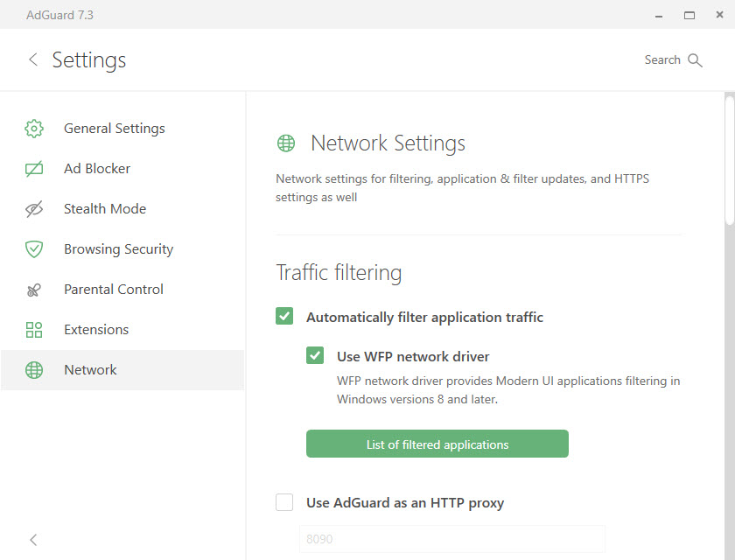Viewport: 735px width, 560px height.
Task: Close the AdGuard window
Action: (x=719, y=15)
